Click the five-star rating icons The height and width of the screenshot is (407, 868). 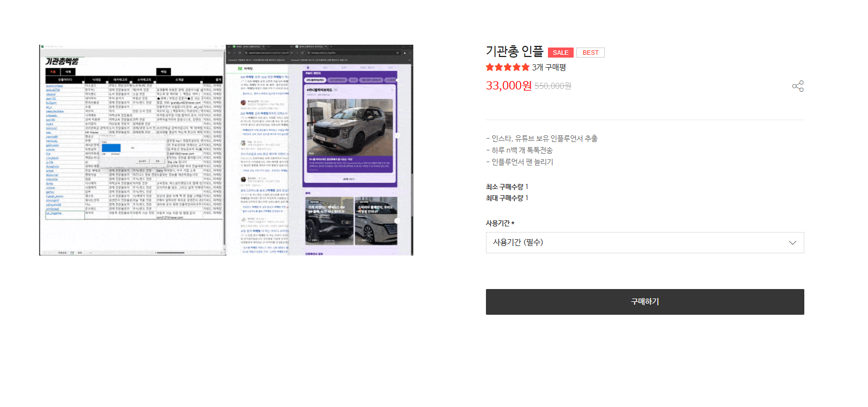pyautogui.click(x=507, y=68)
